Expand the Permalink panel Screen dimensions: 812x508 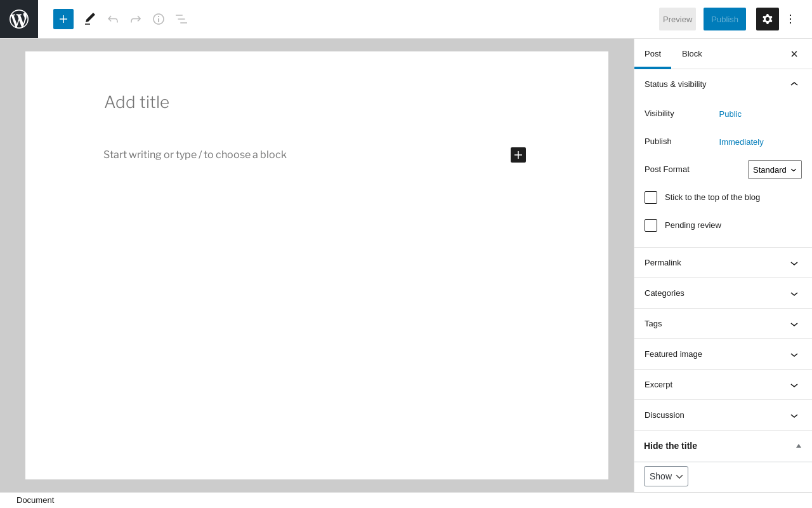723,263
